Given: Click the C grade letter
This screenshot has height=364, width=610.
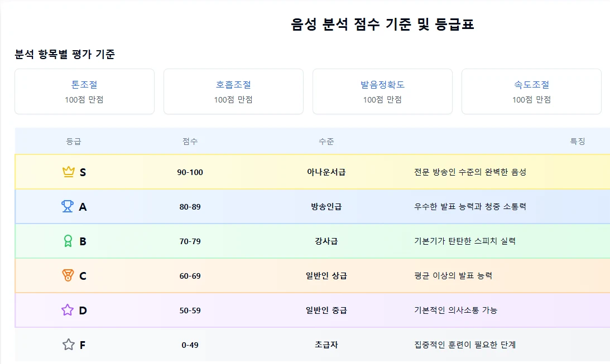Looking at the screenshot, I should (83, 276).
